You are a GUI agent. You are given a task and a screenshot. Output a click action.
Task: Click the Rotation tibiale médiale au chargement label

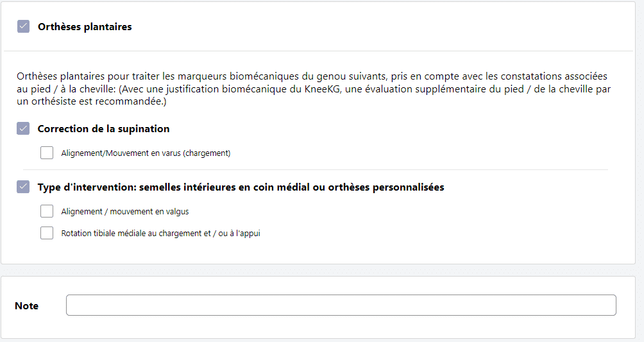click(x=160, y=234)
